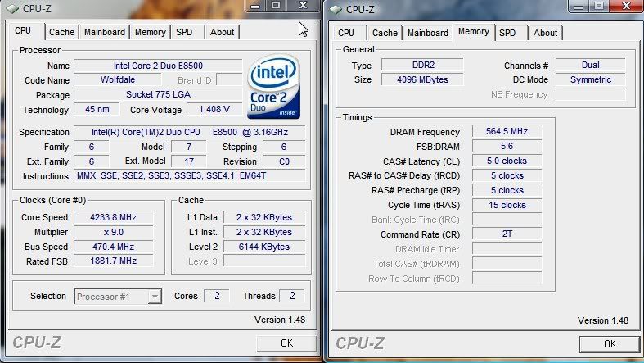
Task: Open the About tab in left CPU-Z window
Action: [222, 32]
